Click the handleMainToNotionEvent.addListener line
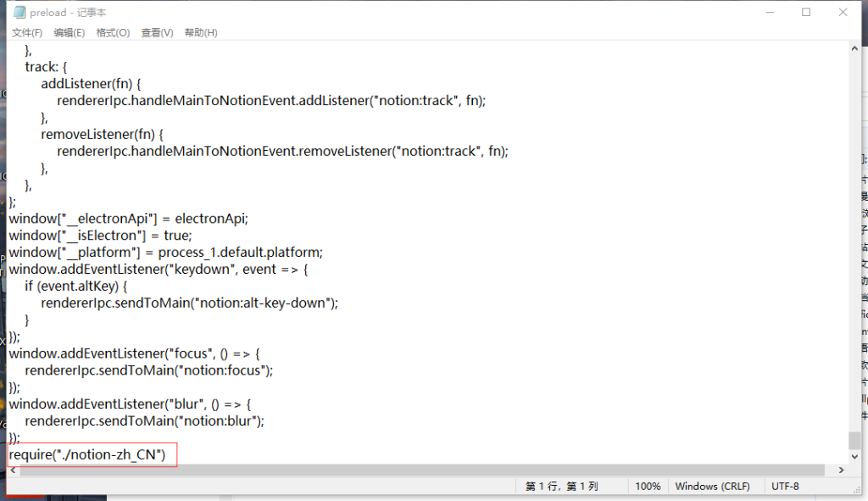This screenshot has height=501, width=868. coord(271,101)
